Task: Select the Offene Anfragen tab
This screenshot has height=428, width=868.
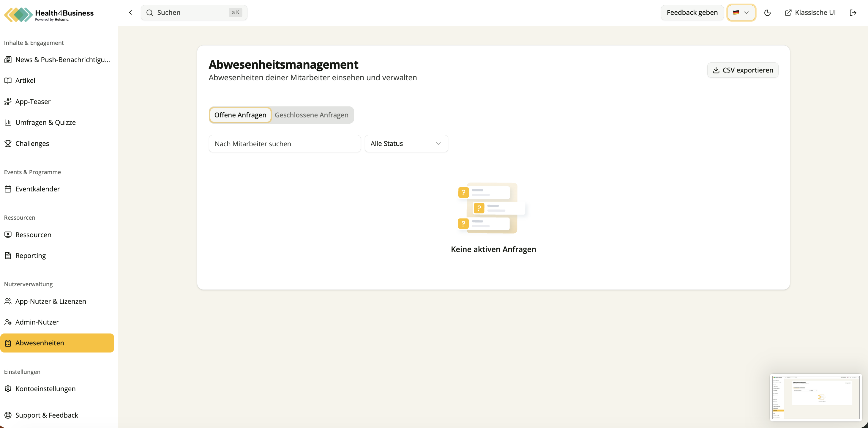Action: 240,115
